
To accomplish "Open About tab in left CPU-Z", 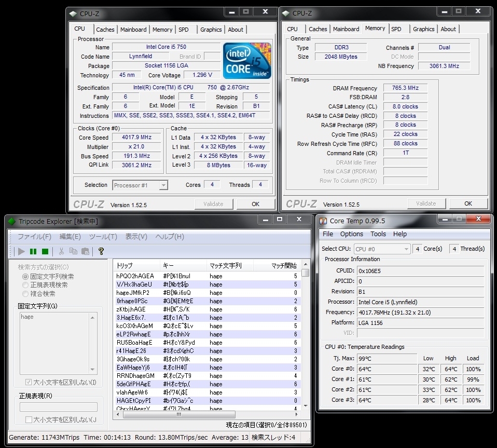I will tap(236, 30).
